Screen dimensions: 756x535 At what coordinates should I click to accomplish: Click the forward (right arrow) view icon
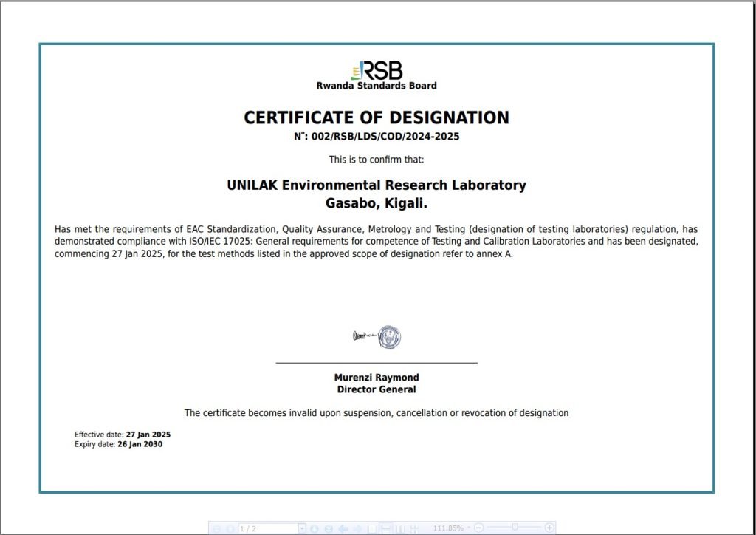click(358, 529)
